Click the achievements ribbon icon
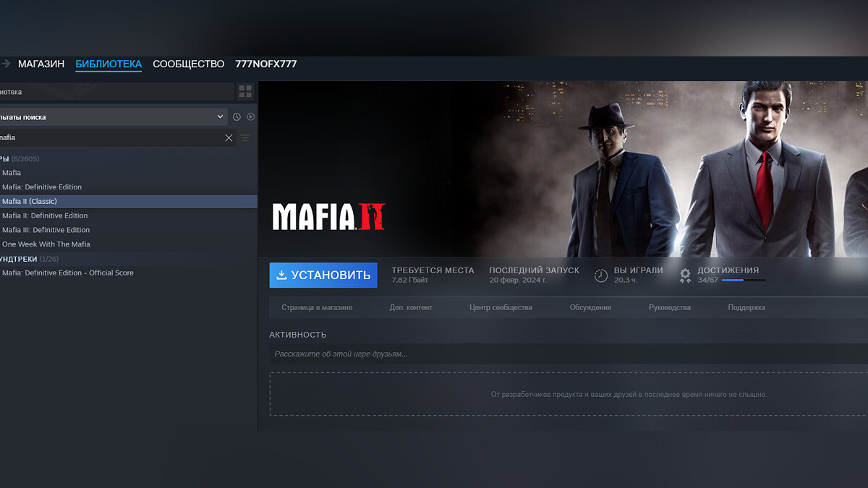Viewport: 868px width, 488px height. tap(685, 275)
